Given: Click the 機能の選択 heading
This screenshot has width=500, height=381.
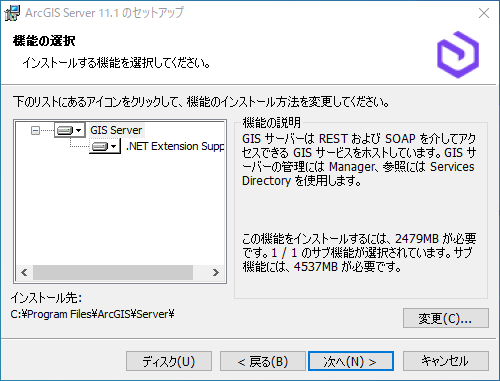Looking at the screenshot, I should (x=44, y=41).
